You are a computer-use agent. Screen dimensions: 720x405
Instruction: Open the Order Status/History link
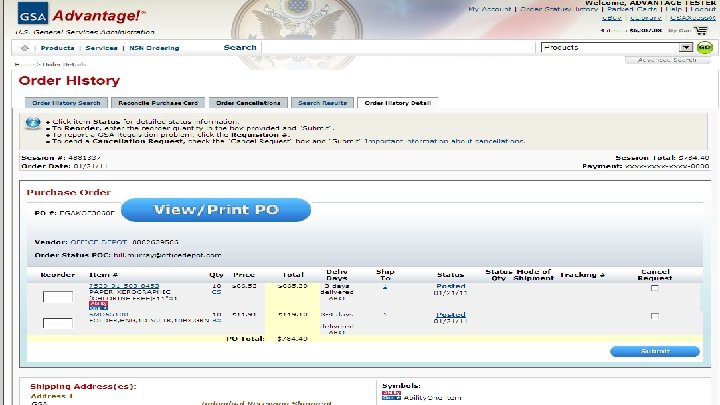tap(559, 9)
